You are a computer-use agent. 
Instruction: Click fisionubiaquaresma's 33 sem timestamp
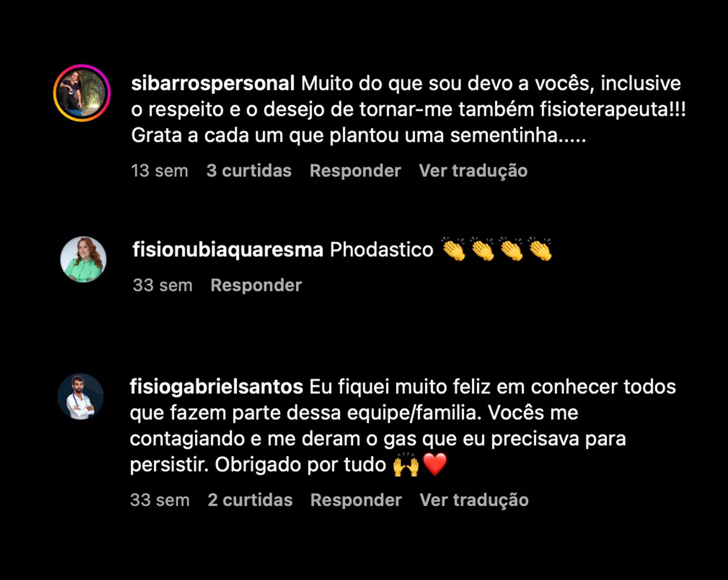162,285
